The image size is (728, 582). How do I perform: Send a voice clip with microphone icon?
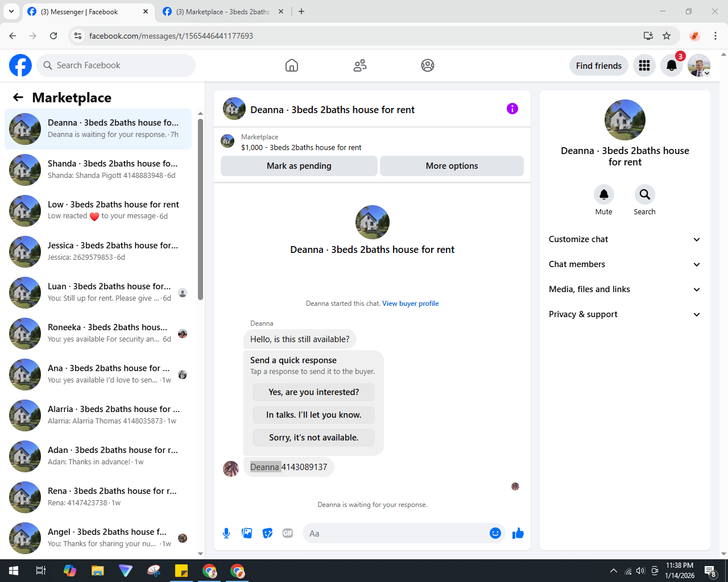[x=226, y=533]
